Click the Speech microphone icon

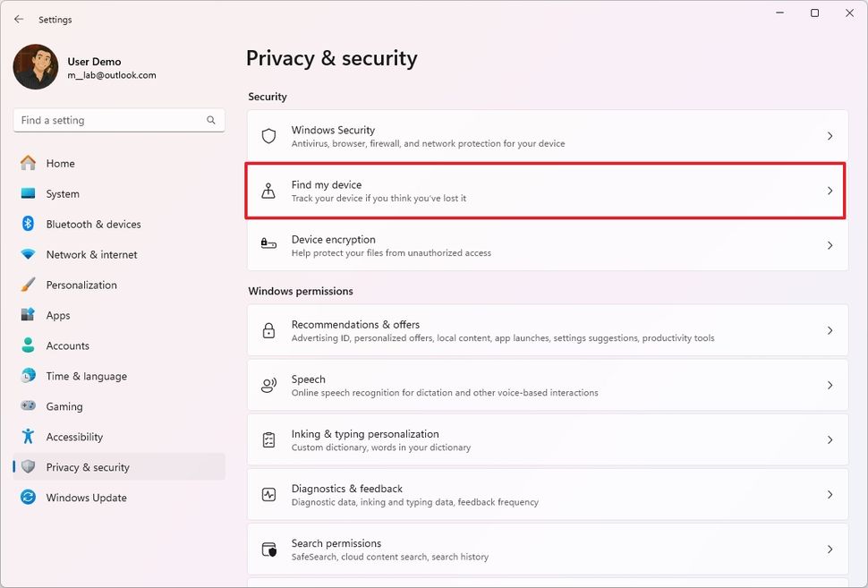point(268,384)
